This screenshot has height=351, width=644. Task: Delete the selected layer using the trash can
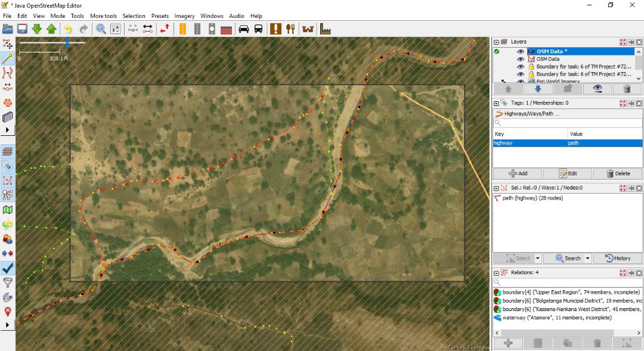[627, 89]
